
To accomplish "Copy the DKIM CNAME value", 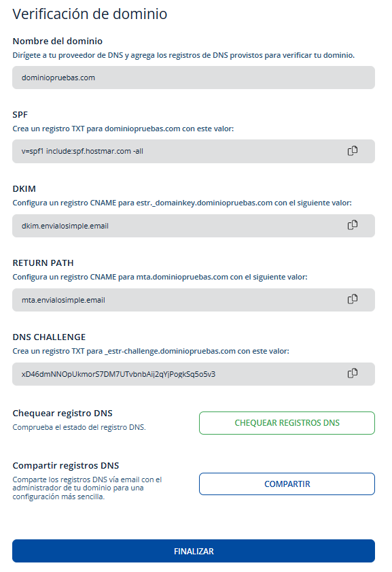I will 353,225.
